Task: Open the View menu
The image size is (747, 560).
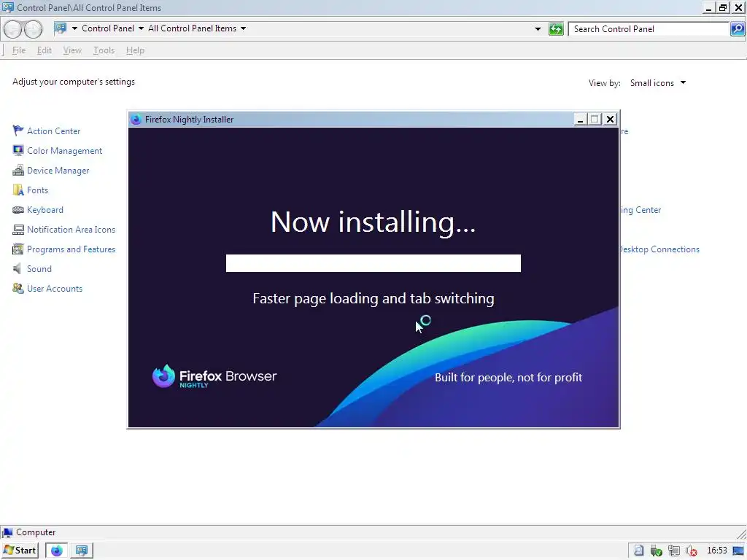Action: click(x=72, y=50)
